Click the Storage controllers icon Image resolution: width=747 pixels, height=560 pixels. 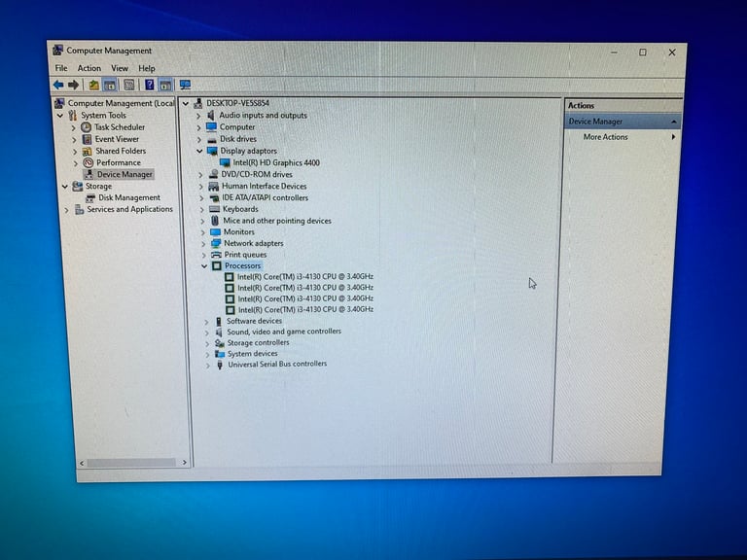click(x=219, y=343)
